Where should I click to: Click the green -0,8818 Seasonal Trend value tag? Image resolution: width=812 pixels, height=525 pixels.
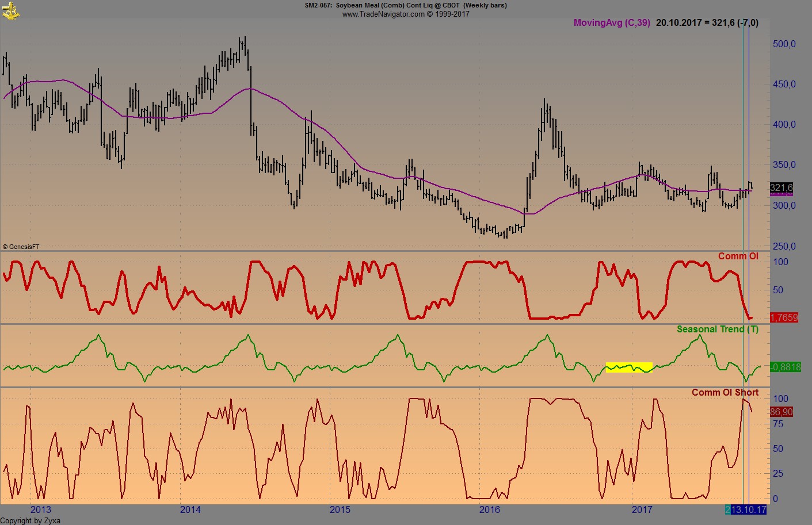click(785, 367)
